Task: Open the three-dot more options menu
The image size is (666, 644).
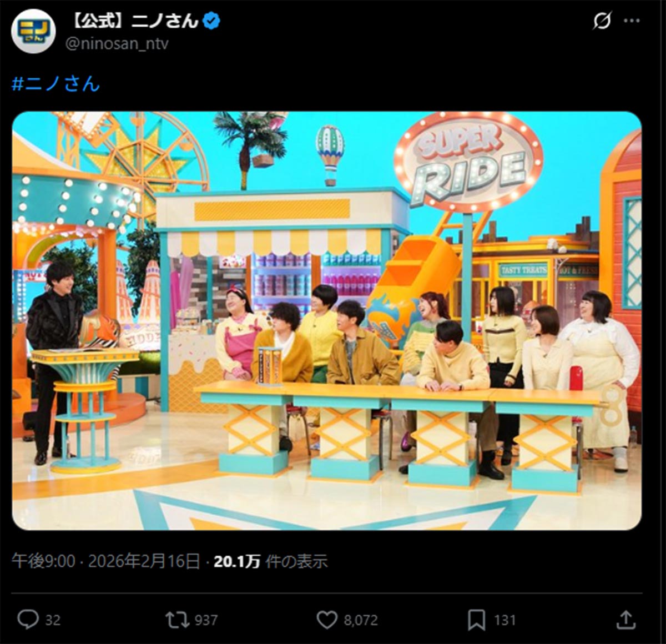Action: point(632,21)
